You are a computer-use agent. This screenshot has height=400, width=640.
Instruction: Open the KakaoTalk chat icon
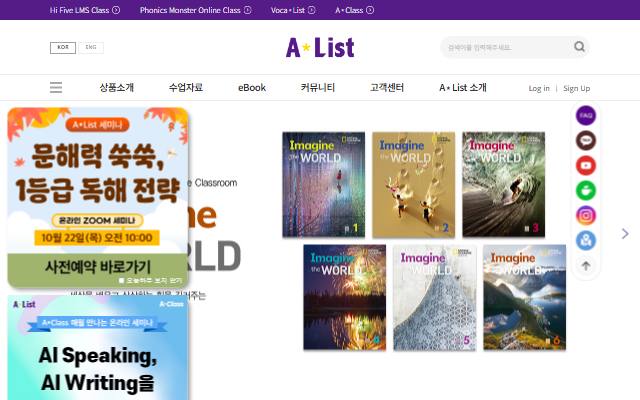(586, 140)
